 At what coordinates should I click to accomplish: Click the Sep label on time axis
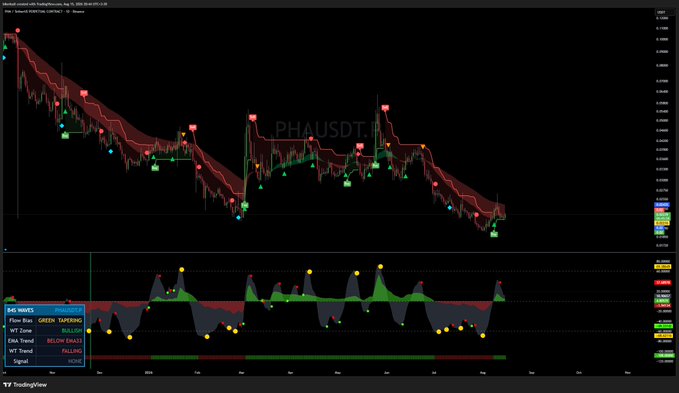[532, 372]
